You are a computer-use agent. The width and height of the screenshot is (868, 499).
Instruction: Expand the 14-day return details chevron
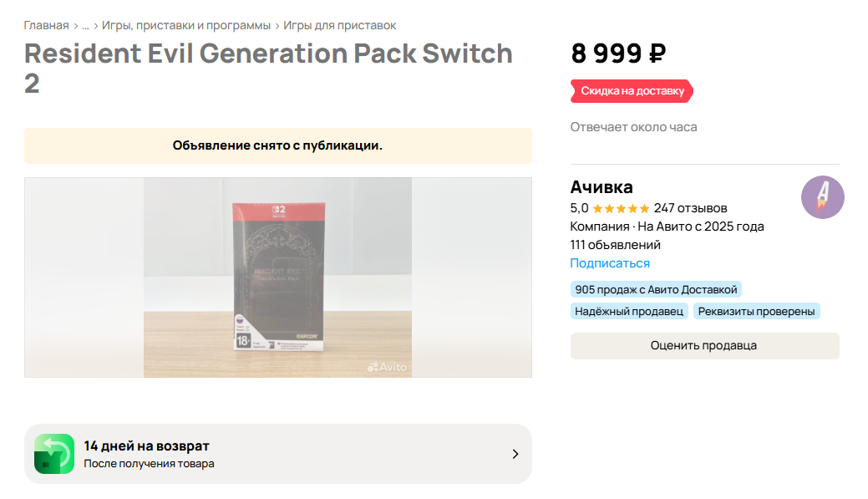pos(515,454)
